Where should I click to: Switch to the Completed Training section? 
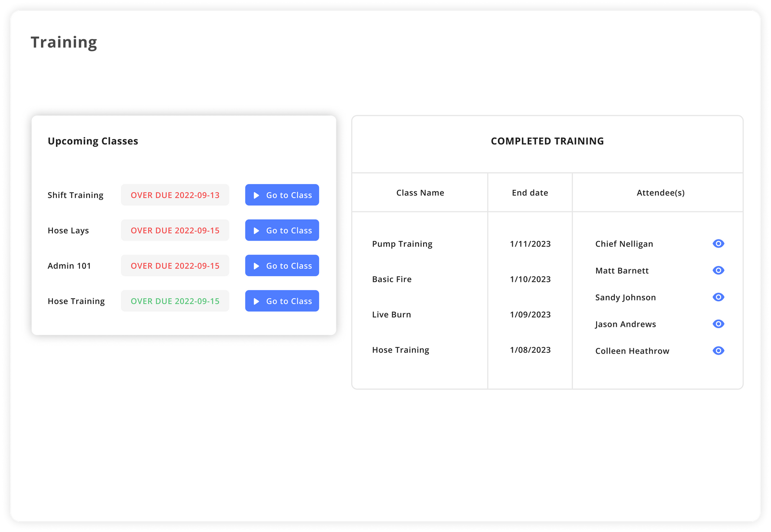tap(547, 141)
